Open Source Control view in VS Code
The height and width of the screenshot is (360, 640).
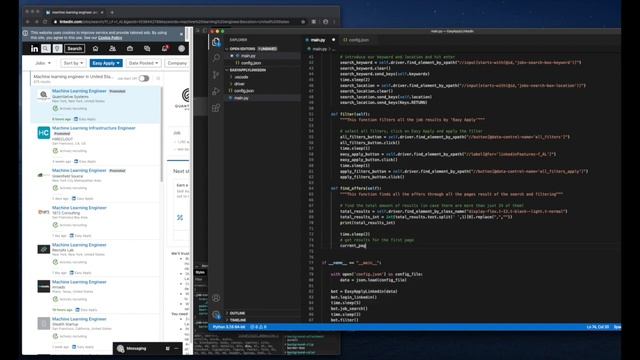[216, 75]
